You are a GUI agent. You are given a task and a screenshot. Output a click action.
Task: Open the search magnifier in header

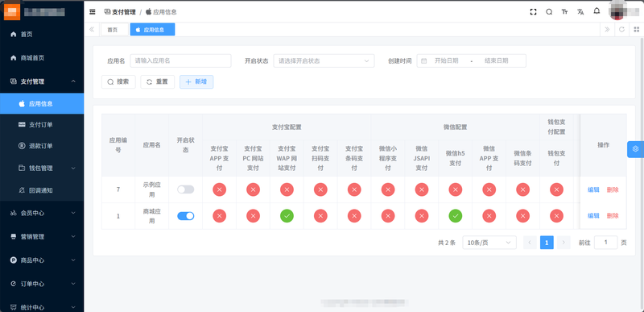click(x=549, y=12)
